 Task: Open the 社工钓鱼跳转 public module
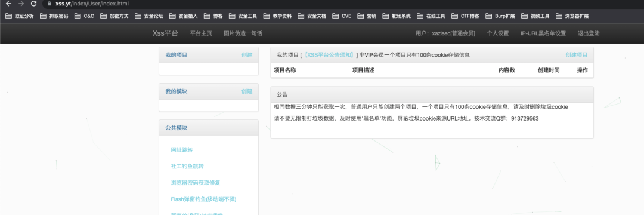[x=187, y=167]
